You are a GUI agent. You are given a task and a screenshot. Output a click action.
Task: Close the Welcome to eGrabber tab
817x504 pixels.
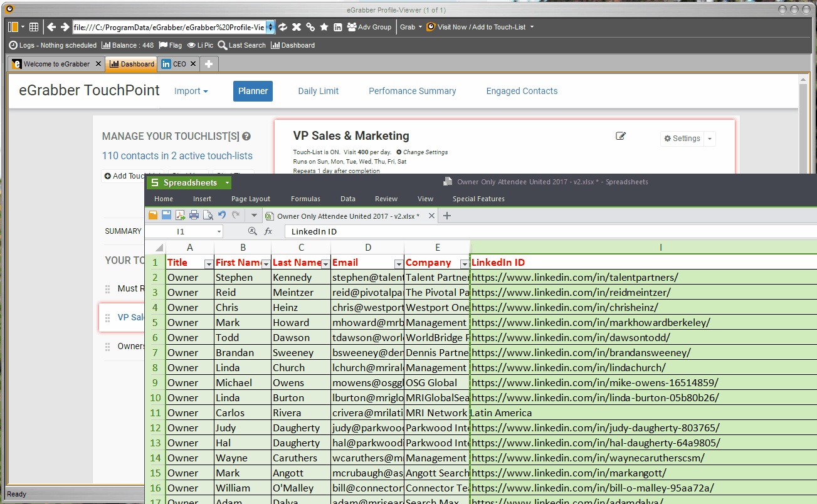point(98,64)
